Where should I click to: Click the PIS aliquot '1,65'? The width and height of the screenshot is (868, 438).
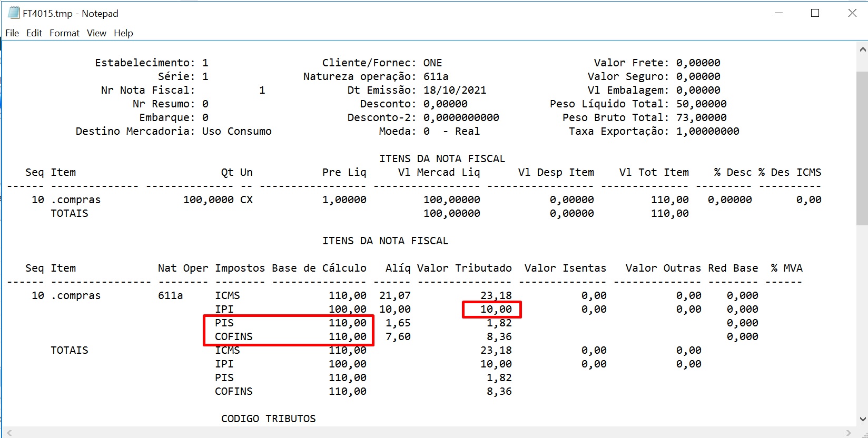coord(398,323)
